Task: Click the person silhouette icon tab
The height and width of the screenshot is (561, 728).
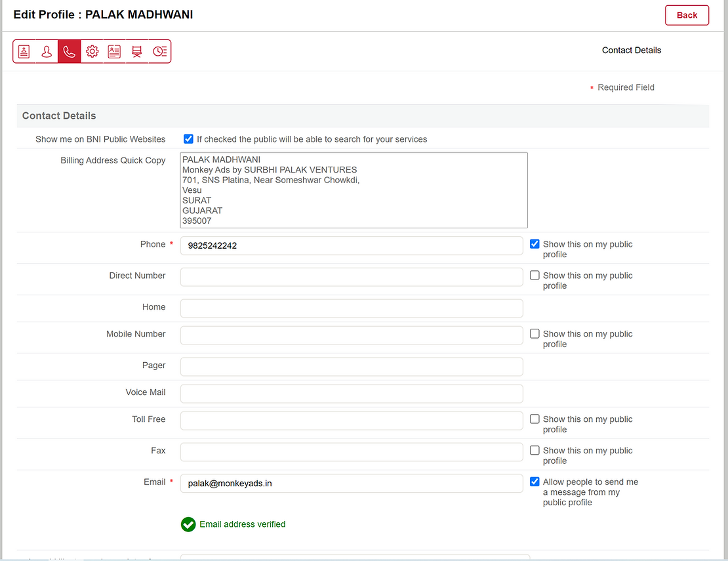Action: click(47, 52)
